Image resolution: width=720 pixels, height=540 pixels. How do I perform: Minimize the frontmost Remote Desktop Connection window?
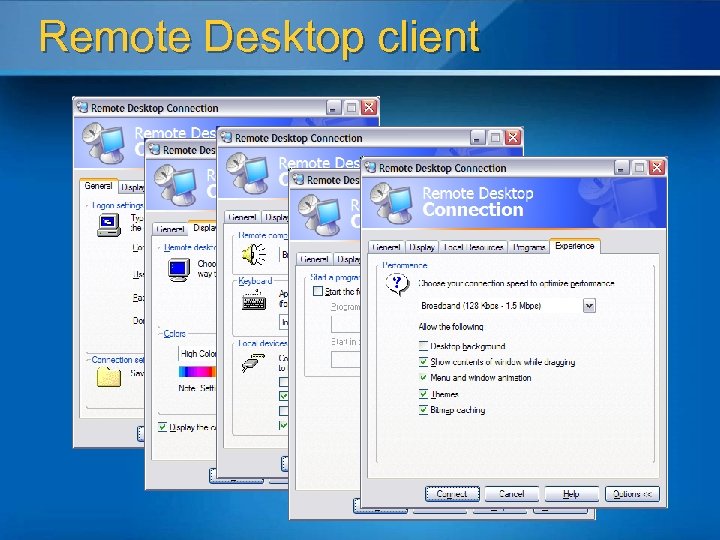(621, 168)
